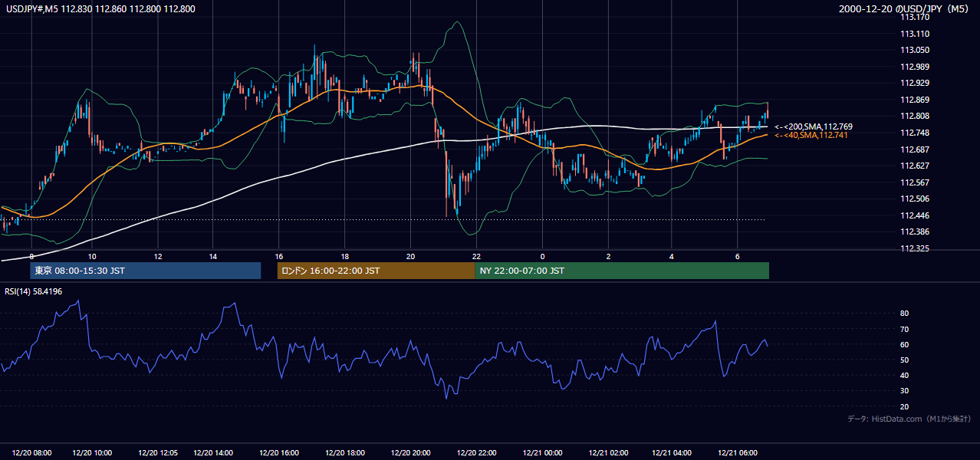Click the 12/21 00:00 time axis label
The height and width of the screenshot is (460, 980).
(x=542, y=453)
